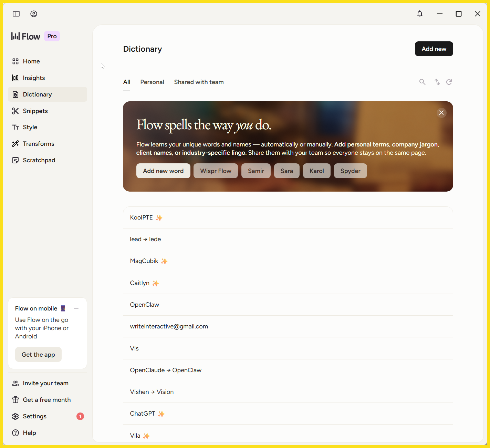Select the OpenClaw dictionary entry
The height and width of the screenshot is (448, 490).
point(288,305)
